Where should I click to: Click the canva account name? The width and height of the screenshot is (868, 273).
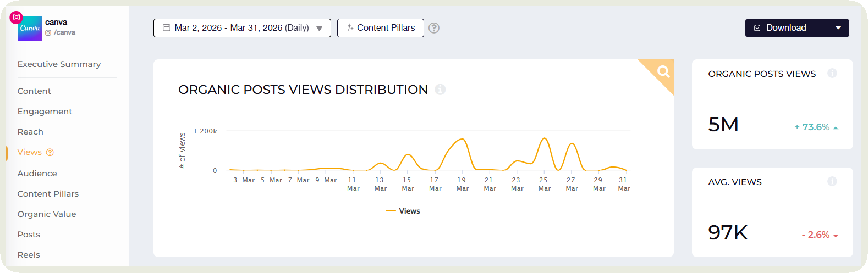click(56, 22)
